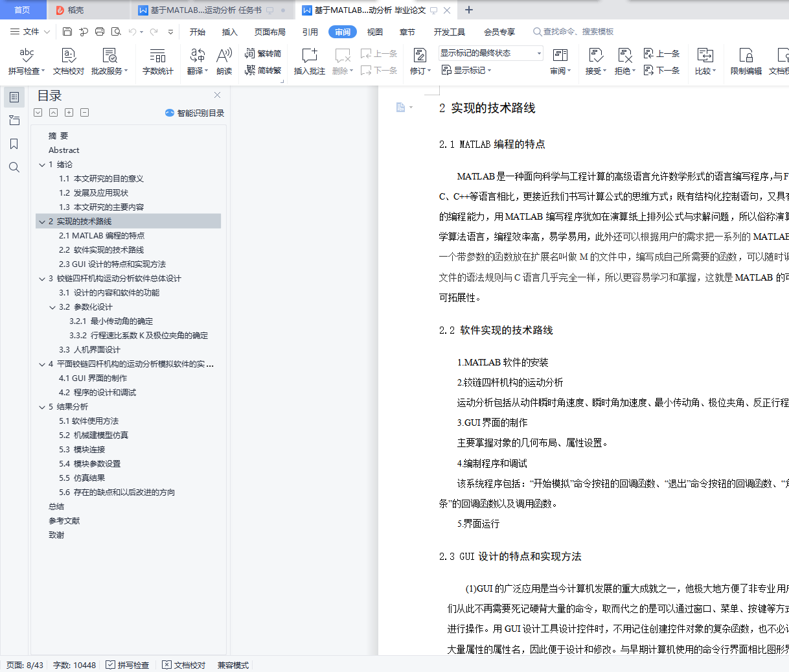The width and height of the screenshot is (789, 672).
Task: Toggle 拼写检查 in the status bar
Action: 128,665
